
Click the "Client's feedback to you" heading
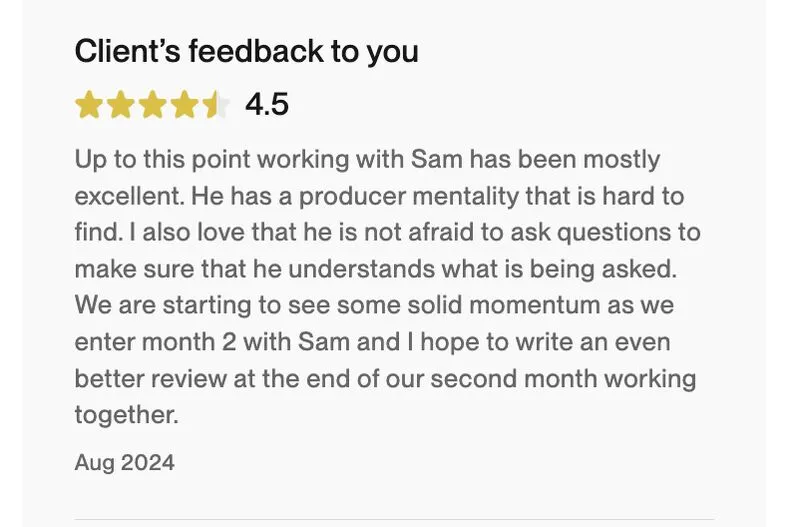pyautogui.click(x=246, y=51)
